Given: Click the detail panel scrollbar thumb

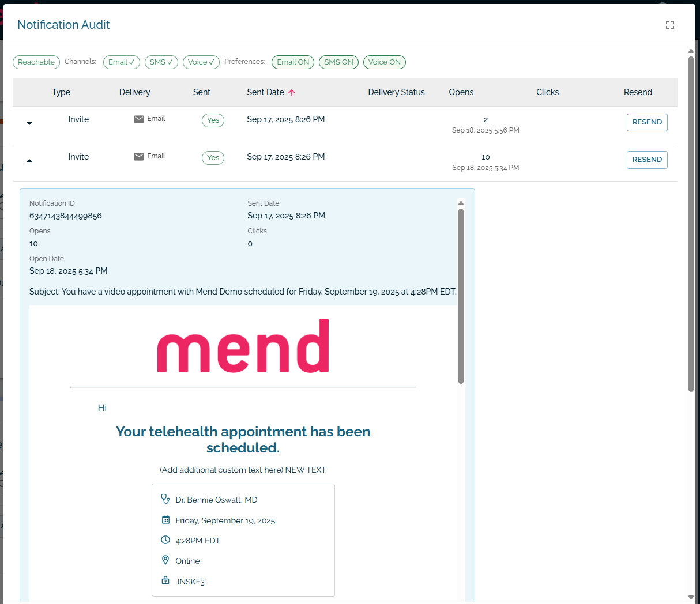Looking at the screenshot, I should 461,296.
